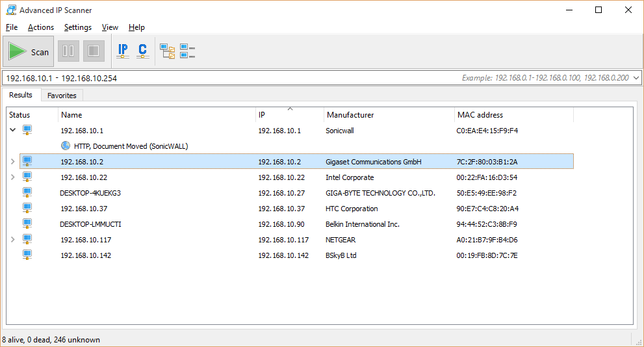Click computer icon of 192.168.10.2 row

[x=27, y=161]
